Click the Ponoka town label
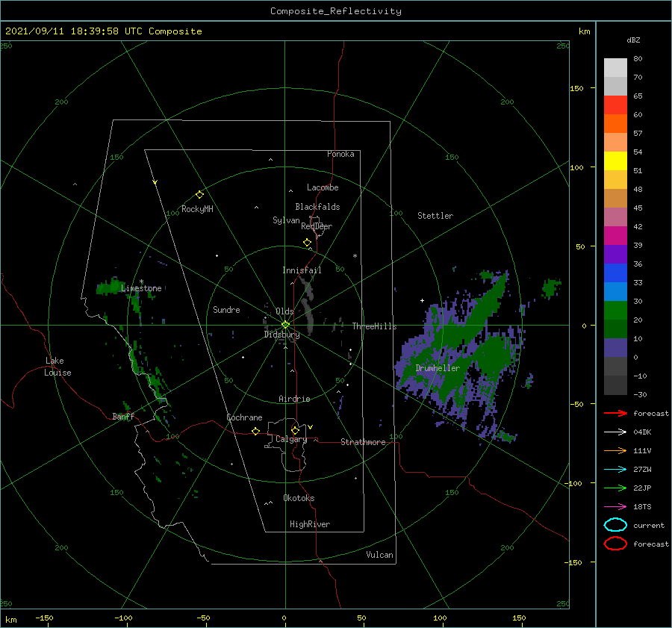The height and width of the screenshot is (628, 672). 340,154
